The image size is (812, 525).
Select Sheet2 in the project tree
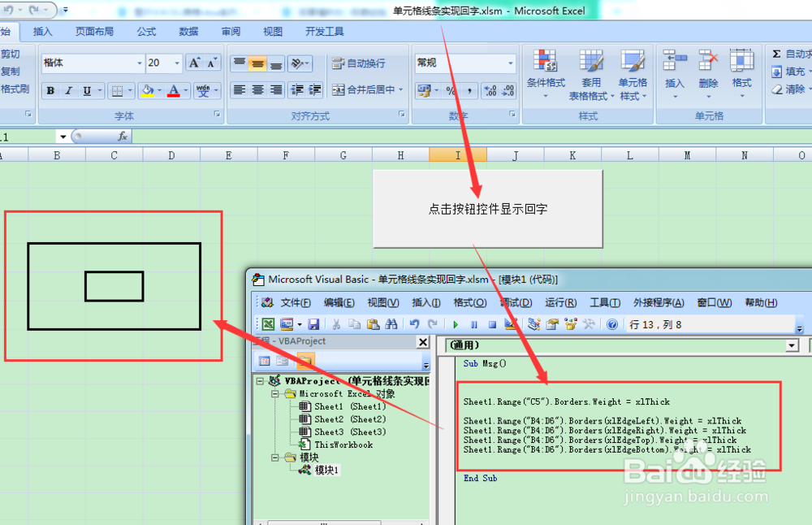343,419
